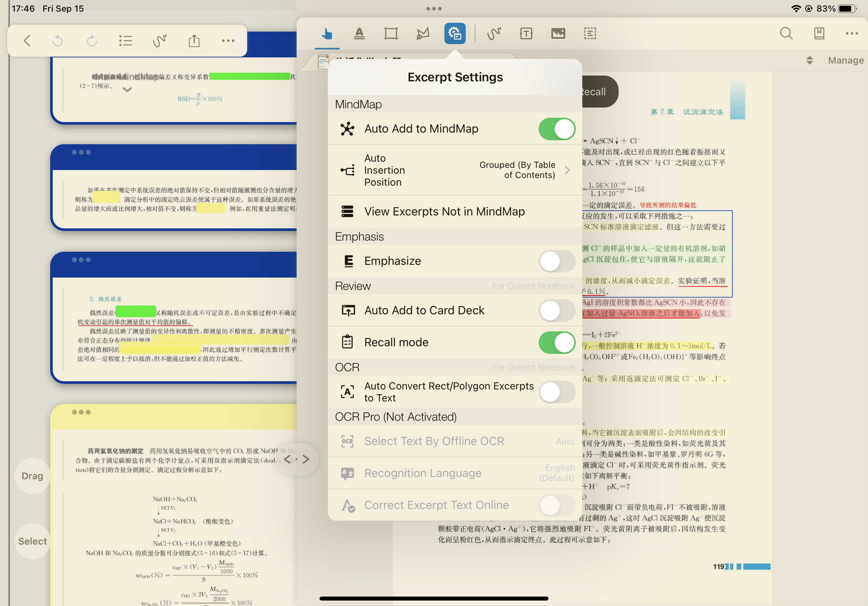
Task: Click the redo icon in the mindmap toolbar
Action: [x=92, y=40]
